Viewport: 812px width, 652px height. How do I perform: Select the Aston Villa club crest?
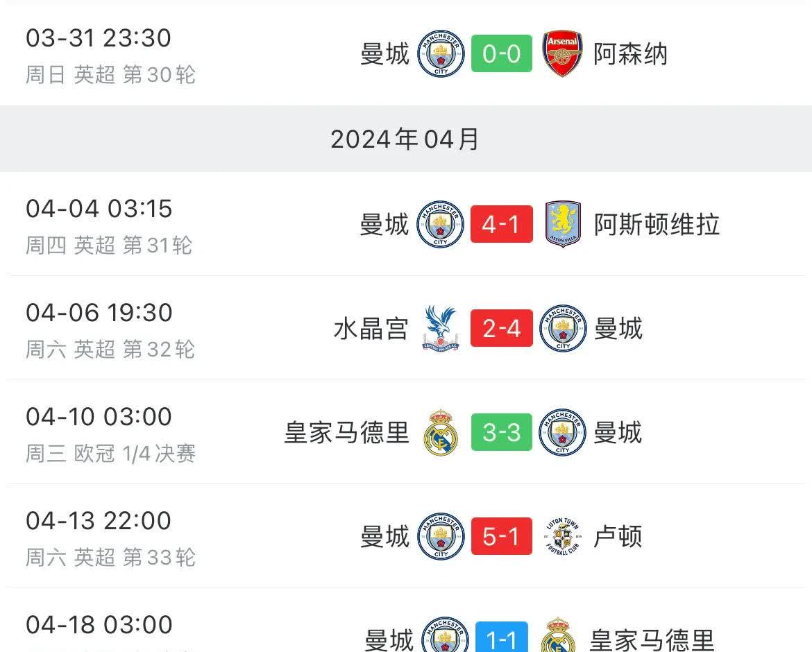point(563,224)
